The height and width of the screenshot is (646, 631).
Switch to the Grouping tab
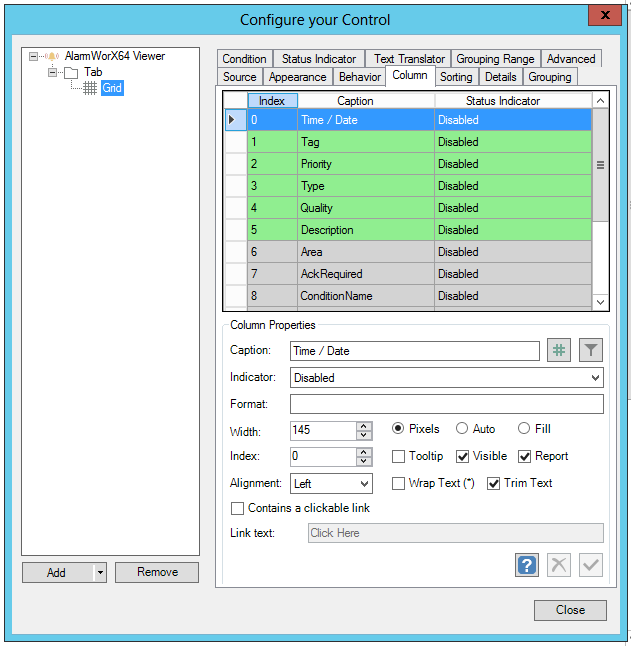(x=550, y=77)
